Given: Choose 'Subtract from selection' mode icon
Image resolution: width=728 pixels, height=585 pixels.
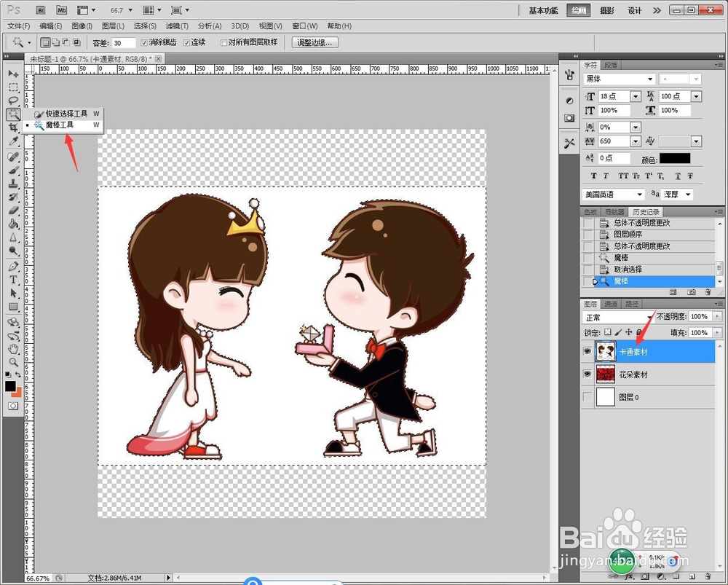Looking at the screenshot, I should coord(66,42).
